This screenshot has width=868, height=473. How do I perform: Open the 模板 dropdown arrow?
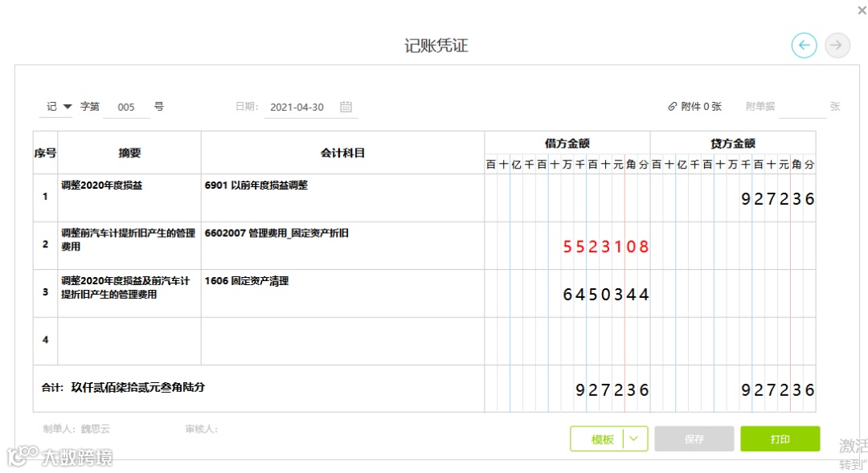pos(634,438)
